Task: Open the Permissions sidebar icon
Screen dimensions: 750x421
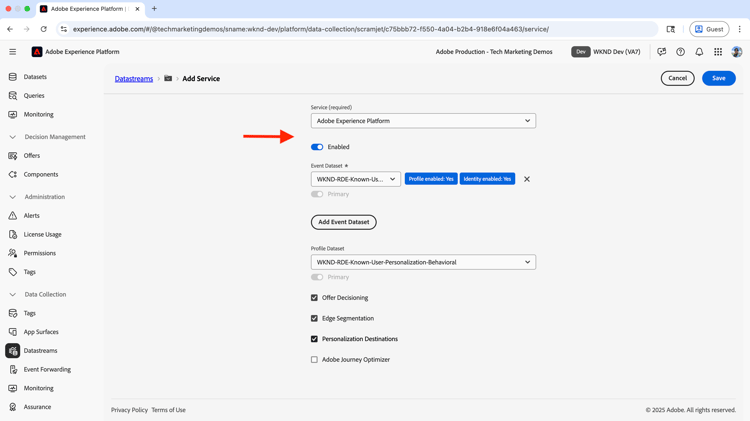Action: (13, 253)
